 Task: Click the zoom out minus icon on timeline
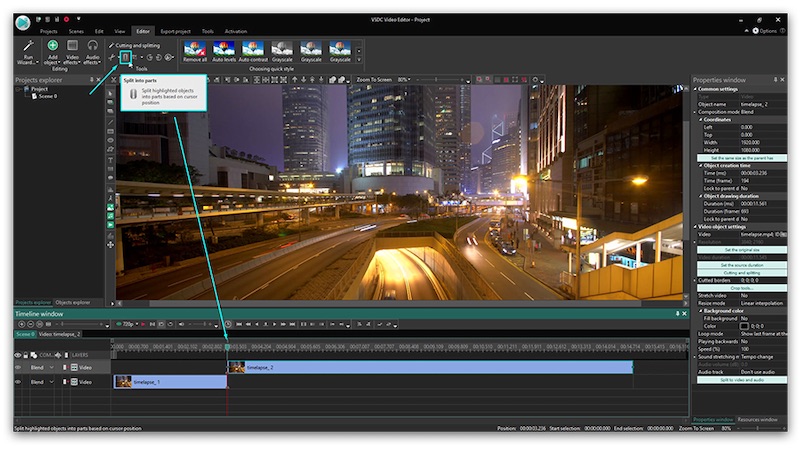tap(31, 324)
